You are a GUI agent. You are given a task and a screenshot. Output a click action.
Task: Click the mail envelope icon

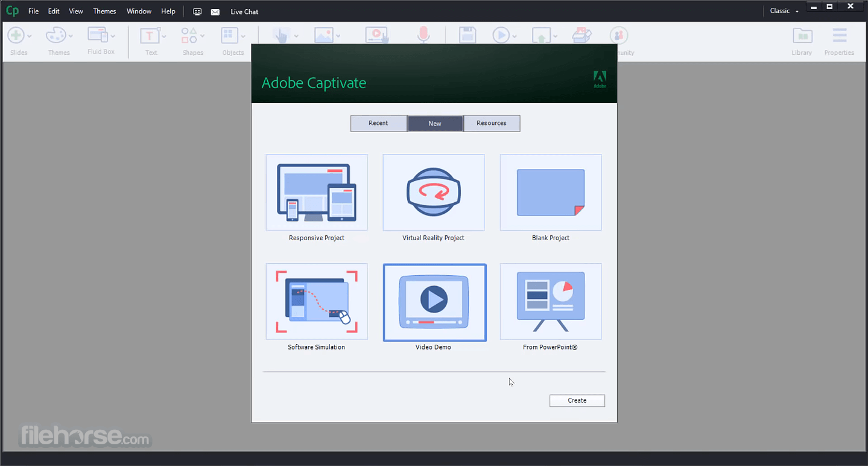click(x=215, y=11)
